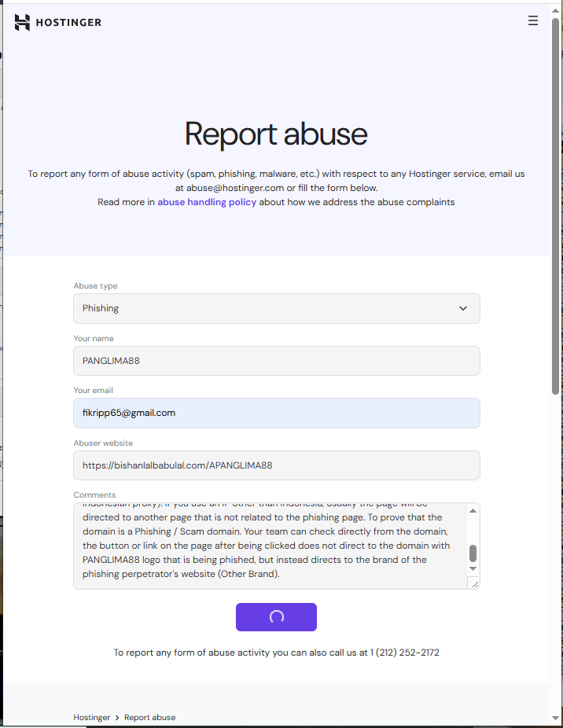This screenshot has width=563, height=728.
Task: Click the Your email label
Action: tap(93, 391)
